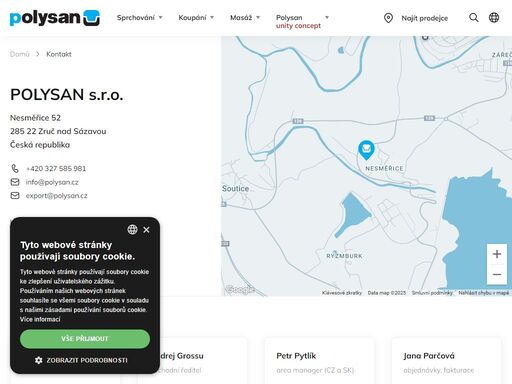This screenshot has height=384, width=512.
Task: Open Smluvní podmínky map link
Action: 432,293
